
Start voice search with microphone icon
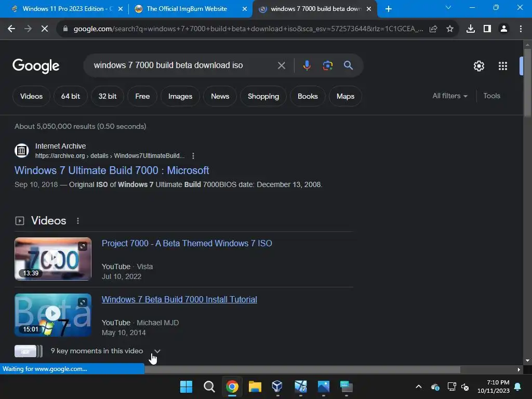[x=307, y=65]
